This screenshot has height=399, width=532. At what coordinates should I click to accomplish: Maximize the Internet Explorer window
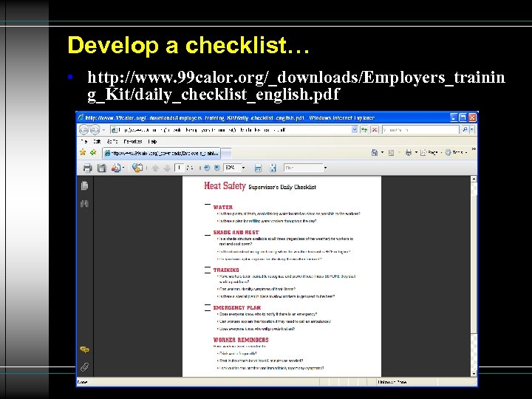tap(463, 117)
